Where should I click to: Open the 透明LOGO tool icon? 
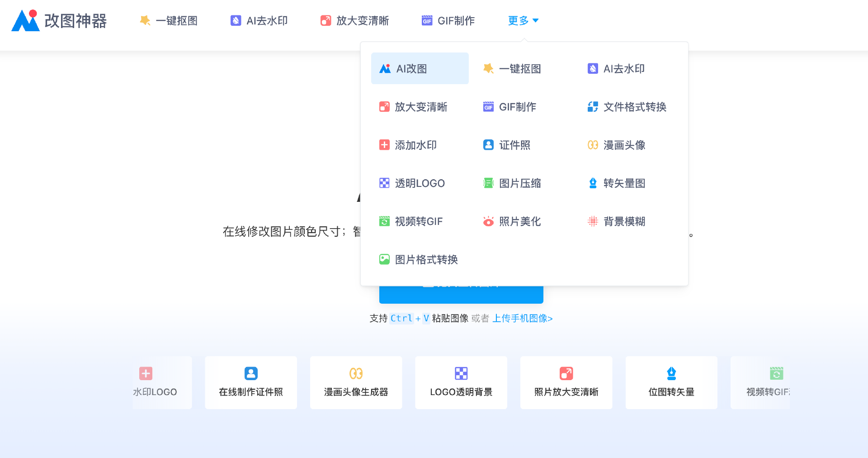(384, 183)
